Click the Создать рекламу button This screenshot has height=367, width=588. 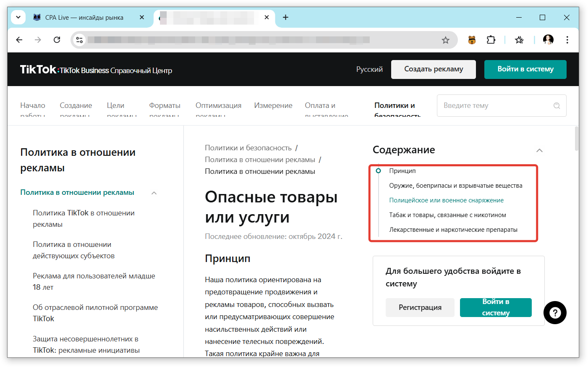(434, 69)
